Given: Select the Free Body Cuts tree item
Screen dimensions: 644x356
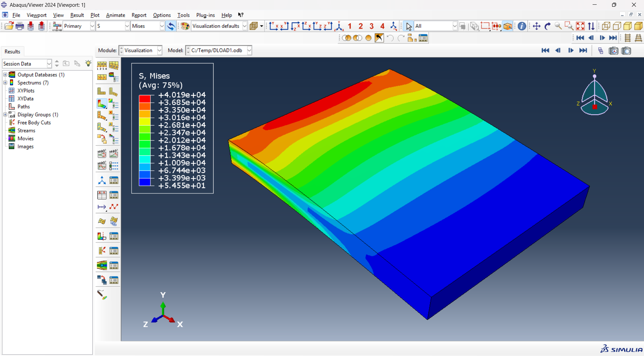Looking at the screenshot, I should coord(34,123).
